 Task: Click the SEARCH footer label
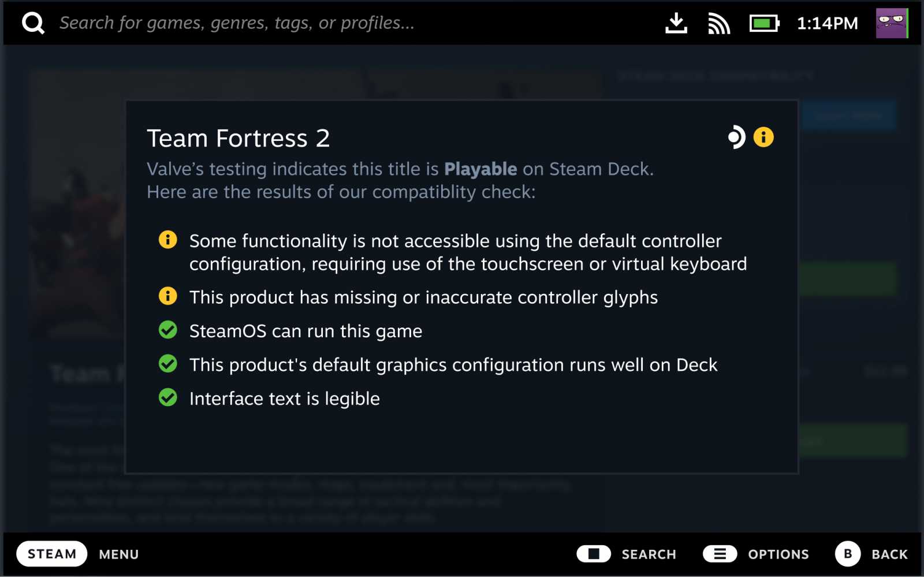[649, 554]
